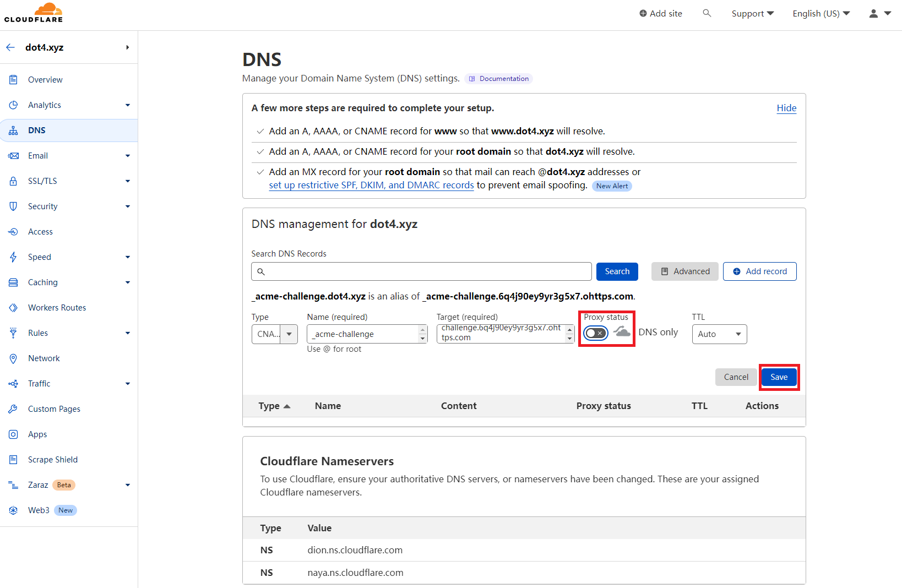
Task: Open the Documentation link
Action: [498, 79]
